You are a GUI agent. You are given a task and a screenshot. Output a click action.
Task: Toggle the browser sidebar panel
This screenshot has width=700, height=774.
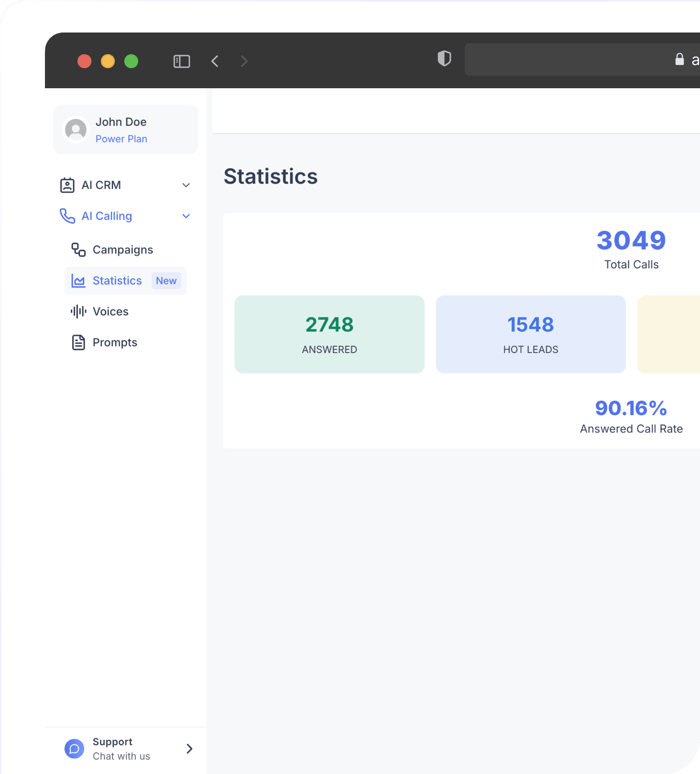(x=181, y=61)
